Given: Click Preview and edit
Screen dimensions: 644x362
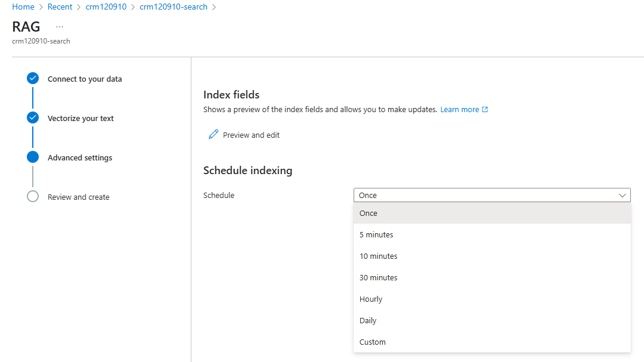Looking at the screenshot, I should [x=251, y=135].
